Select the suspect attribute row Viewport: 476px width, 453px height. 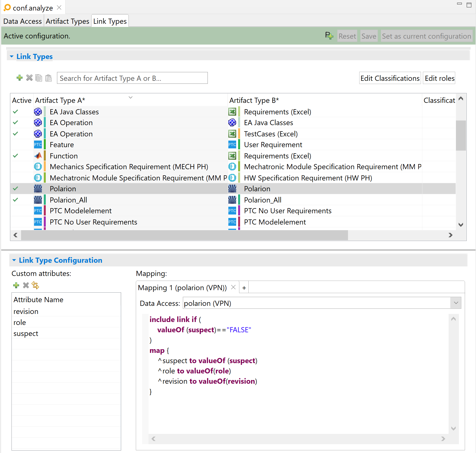click(x=66, y=333)
